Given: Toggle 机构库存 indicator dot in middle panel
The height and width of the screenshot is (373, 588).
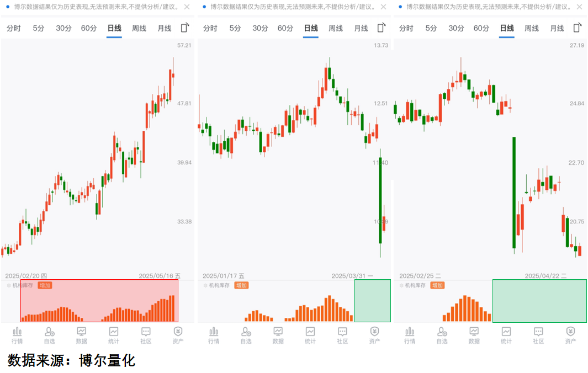Looking at the screenshot, I should coord(205,285).
